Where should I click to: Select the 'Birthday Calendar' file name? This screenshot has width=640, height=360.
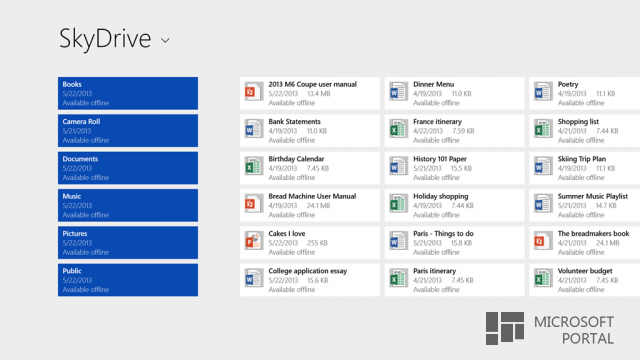(x=296, y=159)
